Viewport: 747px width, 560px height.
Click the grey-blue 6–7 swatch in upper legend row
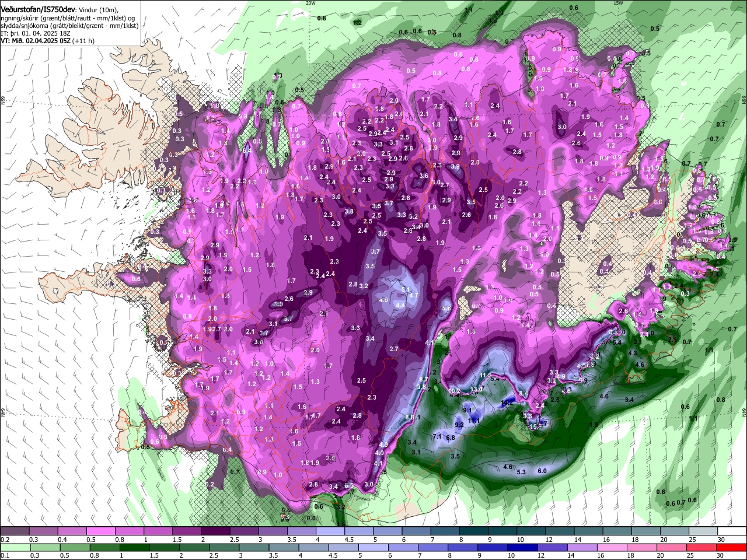pyautogui.click(x=416, y=531)
